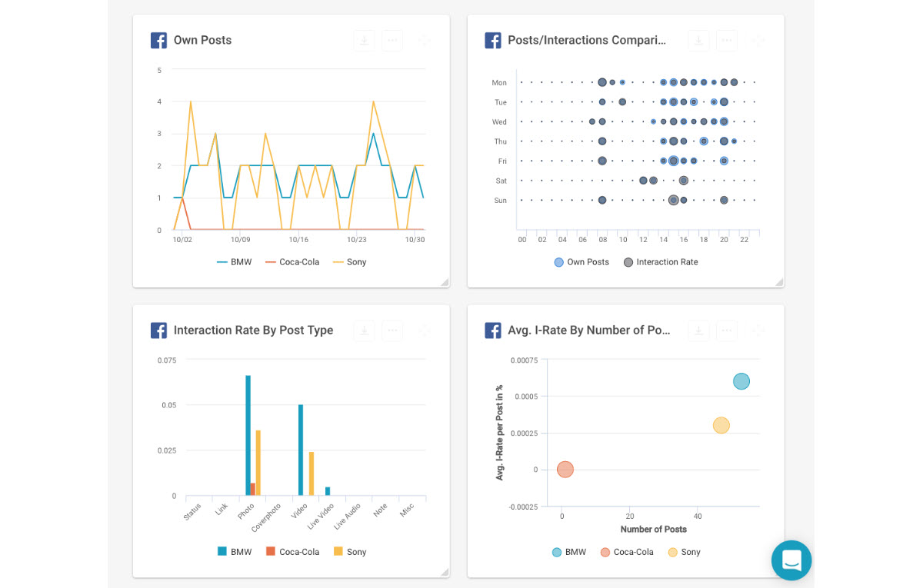Click resize handle of Avg. I-Rate card

(x=779, y=573)
